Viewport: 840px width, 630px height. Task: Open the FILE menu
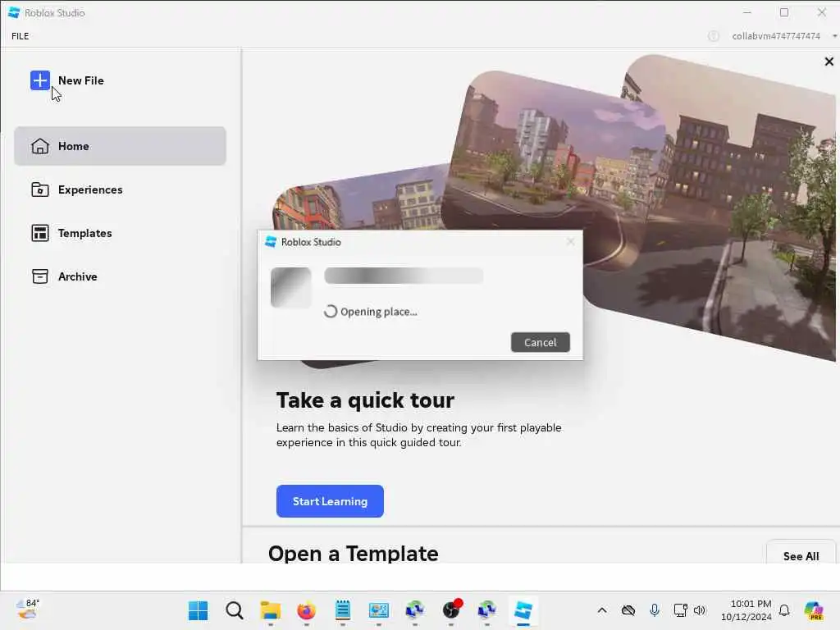(21, 36)
